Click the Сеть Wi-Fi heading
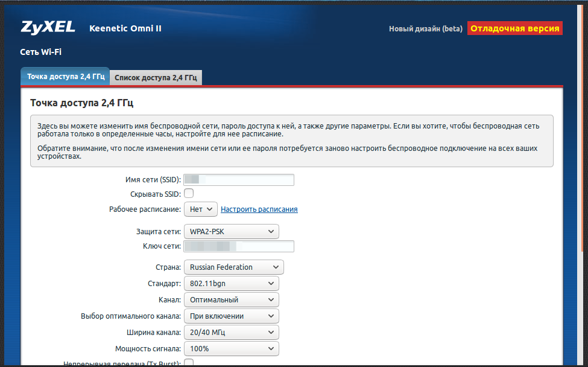This screenshot has width=588, height=367. (40, 52)
